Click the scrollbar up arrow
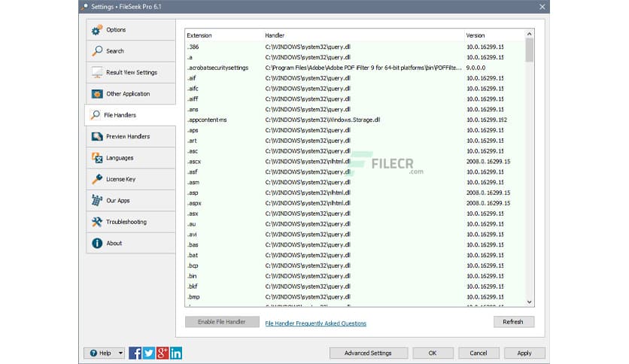The image size is (629, 364). [x=530, y=34]
